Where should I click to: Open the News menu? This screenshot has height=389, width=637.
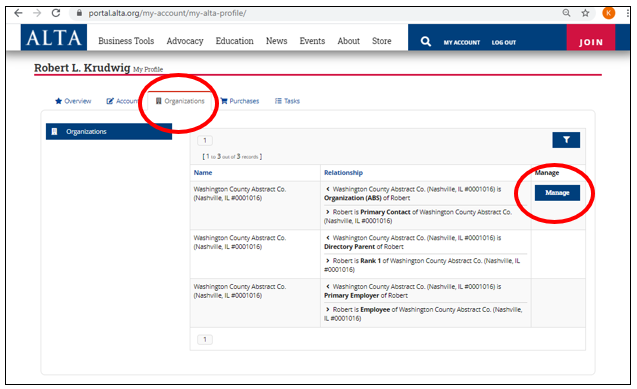[276, 41]
